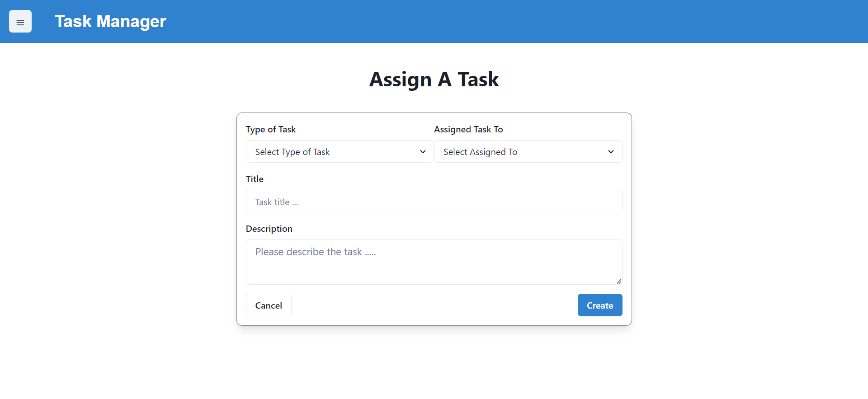Click the 'Select Assigned To' placeholder text

[480, 152]
